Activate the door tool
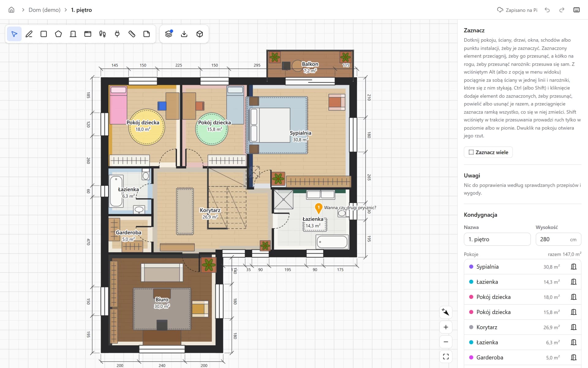The image size is (588, 368). point(73,34)
